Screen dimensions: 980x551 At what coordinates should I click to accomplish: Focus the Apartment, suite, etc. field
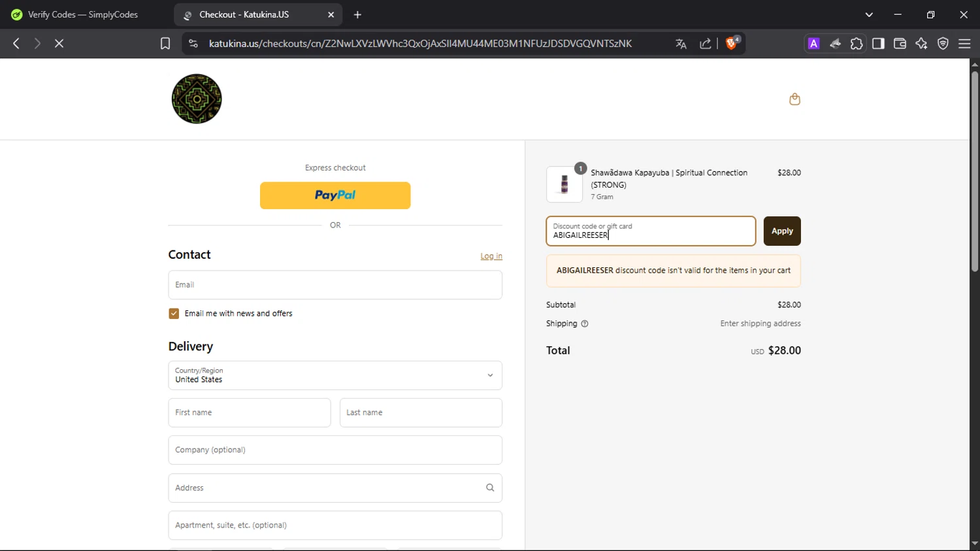pyautogui.click(x=335, y=525)
